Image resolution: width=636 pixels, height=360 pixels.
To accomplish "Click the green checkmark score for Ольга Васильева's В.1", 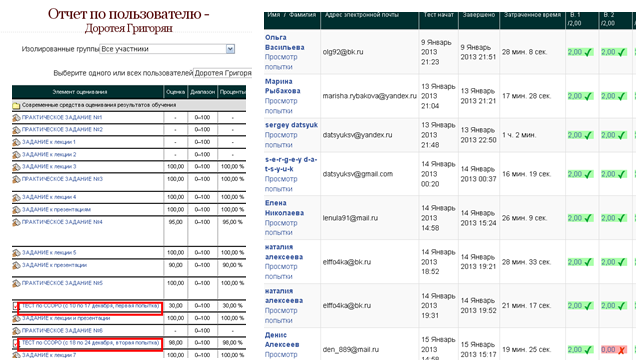I will click(x=580, y=52).
